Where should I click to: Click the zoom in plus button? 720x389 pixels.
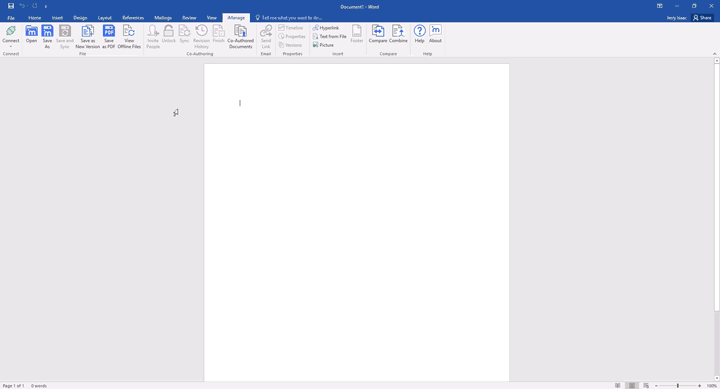(x=699, y=386)
